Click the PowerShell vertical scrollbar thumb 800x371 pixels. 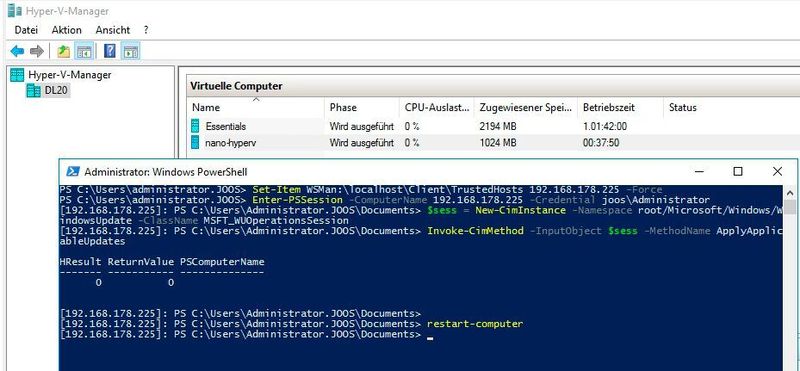pyautogui.click(x=790, y=207)
